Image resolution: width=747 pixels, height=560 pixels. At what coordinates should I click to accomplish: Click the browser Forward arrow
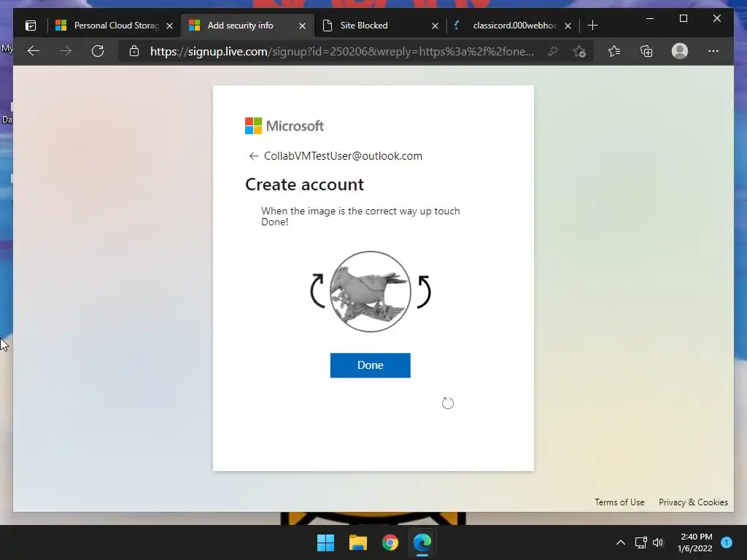pyautogui.click(x=66, y=51)
